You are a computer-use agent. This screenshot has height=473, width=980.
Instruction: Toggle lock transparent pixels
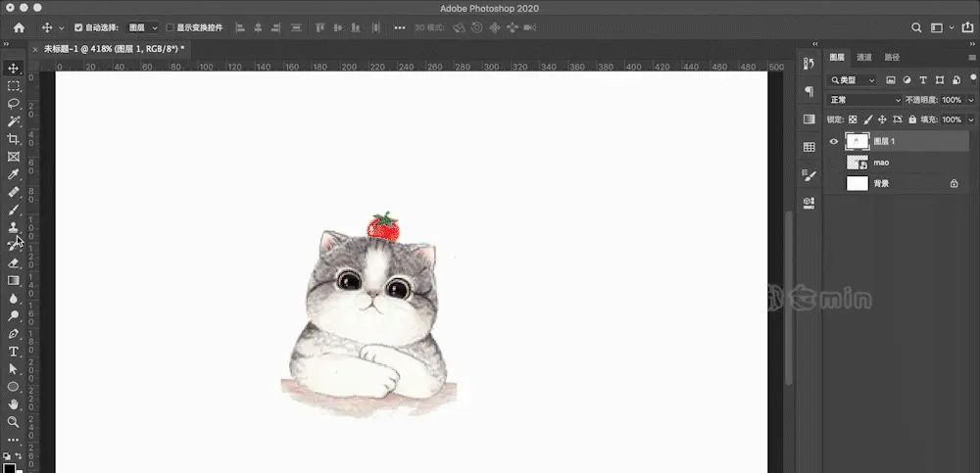point(853,119)
